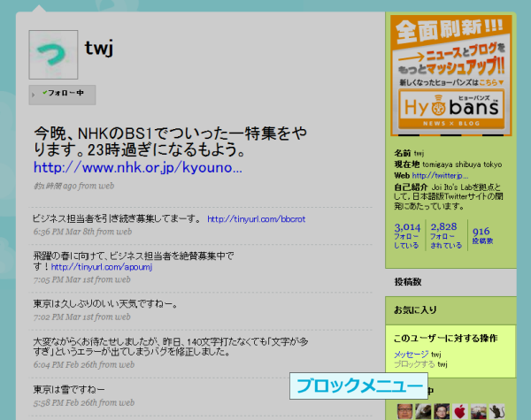Open the 約1時間 ago tweet timestamp
531x420 pixels.
73,186
